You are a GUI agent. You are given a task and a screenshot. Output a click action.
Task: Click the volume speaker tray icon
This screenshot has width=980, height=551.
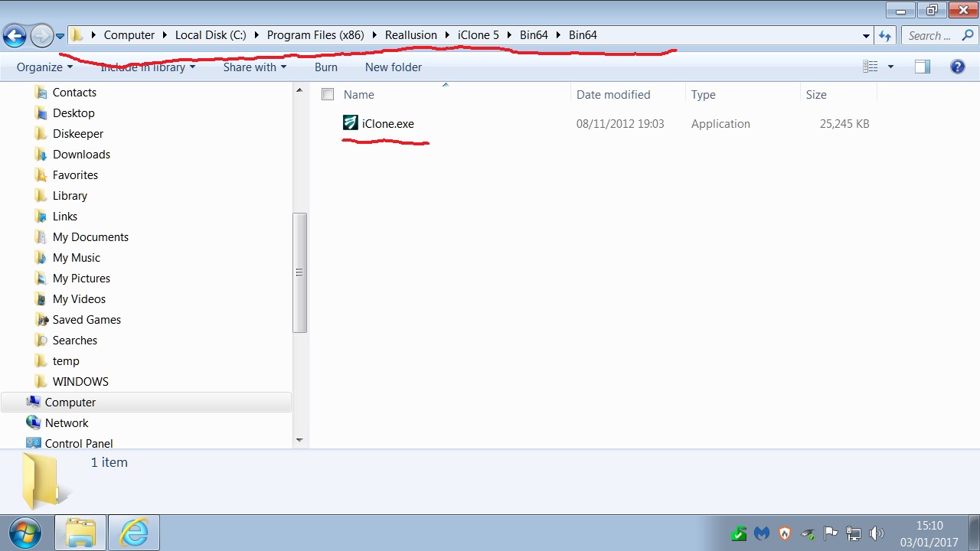(x=877, y=533)
